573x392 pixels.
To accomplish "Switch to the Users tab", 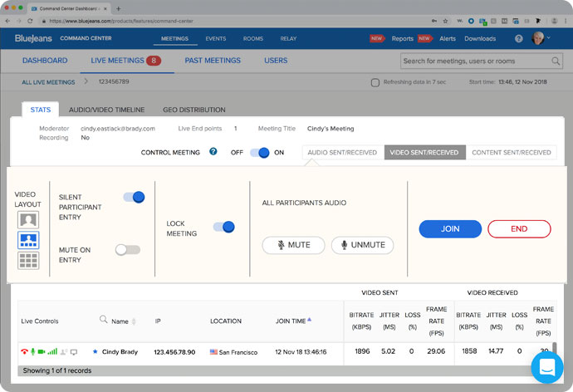I will click(276, 61).
